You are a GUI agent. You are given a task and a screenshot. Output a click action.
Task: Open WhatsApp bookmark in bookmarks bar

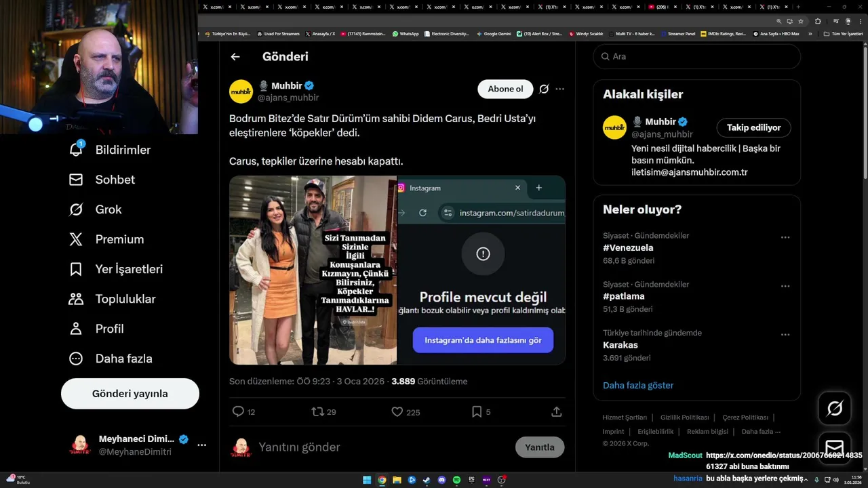(406, 33)
